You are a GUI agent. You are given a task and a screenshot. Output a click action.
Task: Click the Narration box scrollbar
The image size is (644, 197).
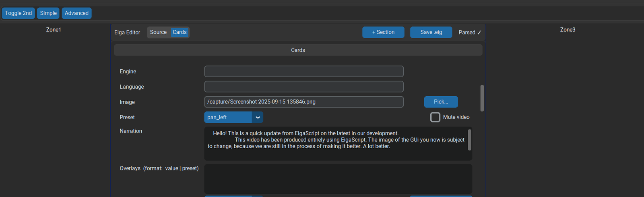pos(469,140)
